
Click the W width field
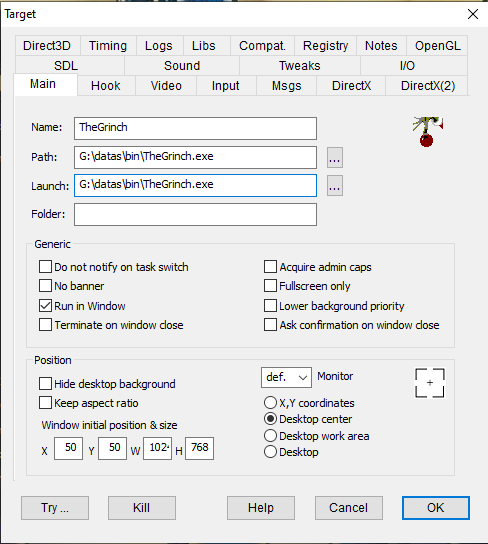tap(157, 448)
